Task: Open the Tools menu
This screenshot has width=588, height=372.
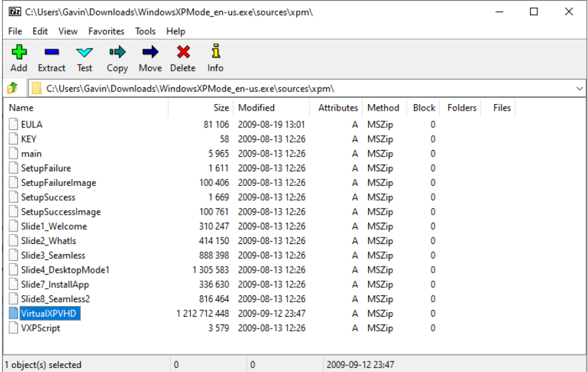Action: tap(145, 31)
